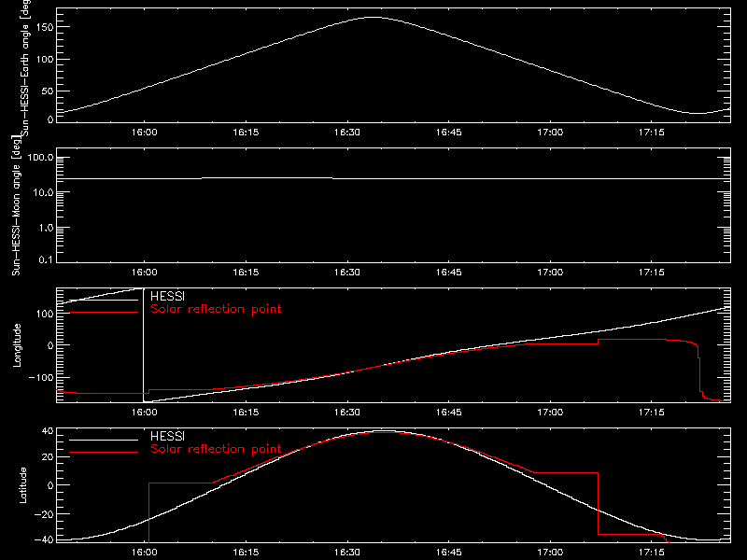Click 100 tick label on Earth angle axis
This screenshot has width=747, height=560.
click(x=44, y=60)
